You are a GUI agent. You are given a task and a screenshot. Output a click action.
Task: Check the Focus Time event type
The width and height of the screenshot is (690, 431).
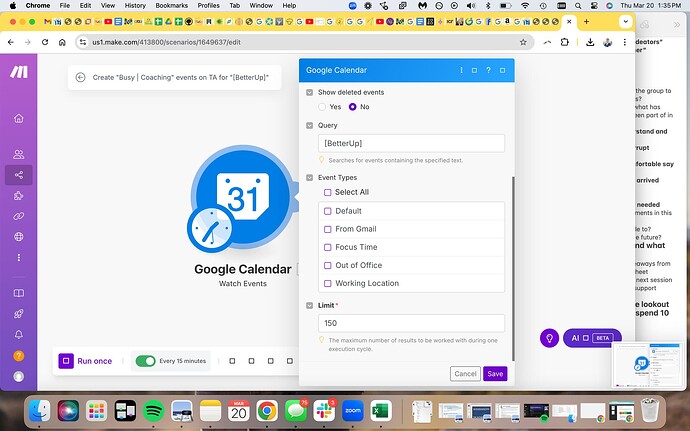327,247
